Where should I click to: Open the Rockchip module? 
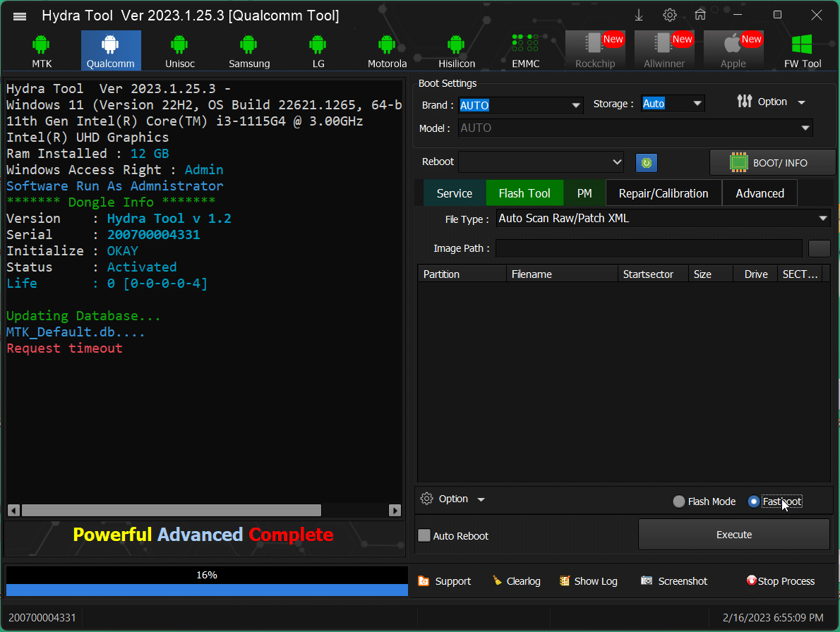pos(595,50)
